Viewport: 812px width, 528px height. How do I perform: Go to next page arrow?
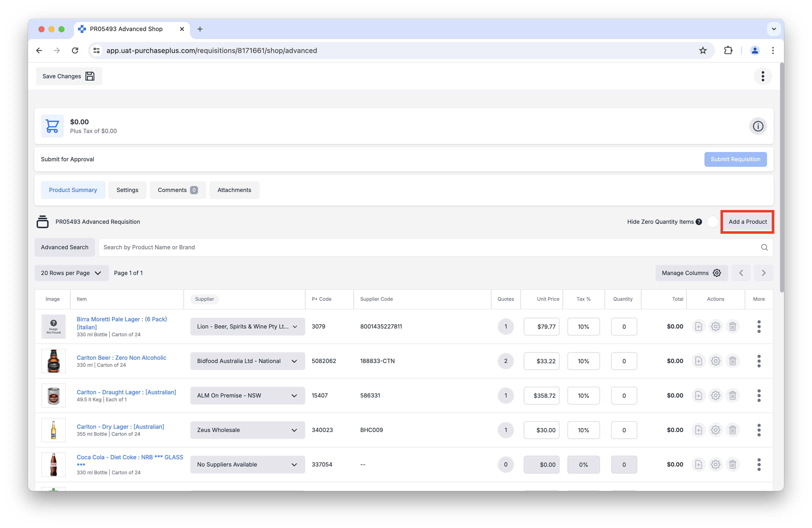coord(763,273)
